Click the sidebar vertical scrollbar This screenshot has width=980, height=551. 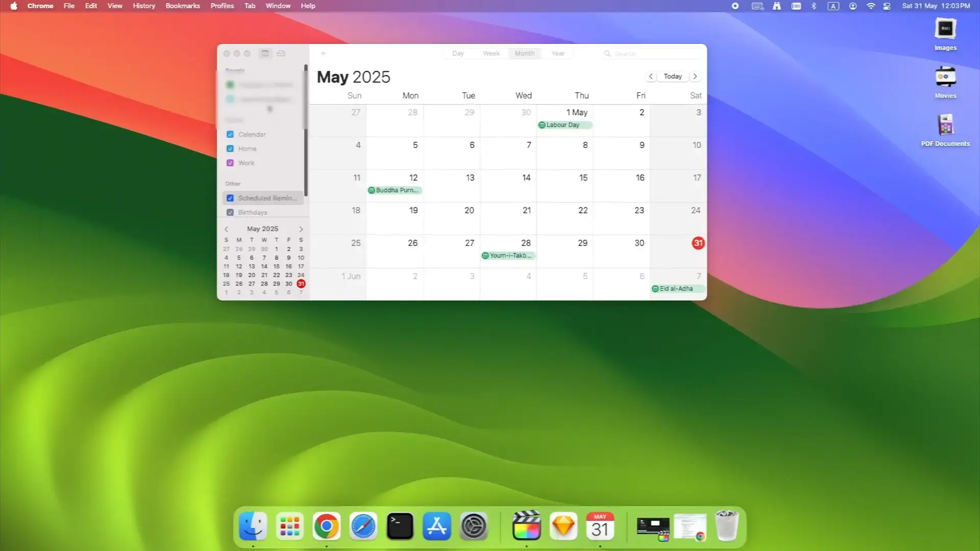point(306,130)
